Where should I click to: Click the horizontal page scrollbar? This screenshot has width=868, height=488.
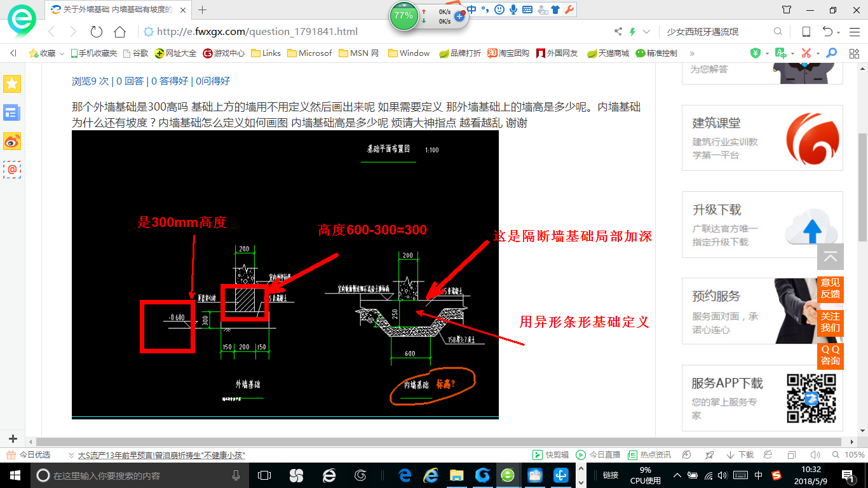coord(438,442)
